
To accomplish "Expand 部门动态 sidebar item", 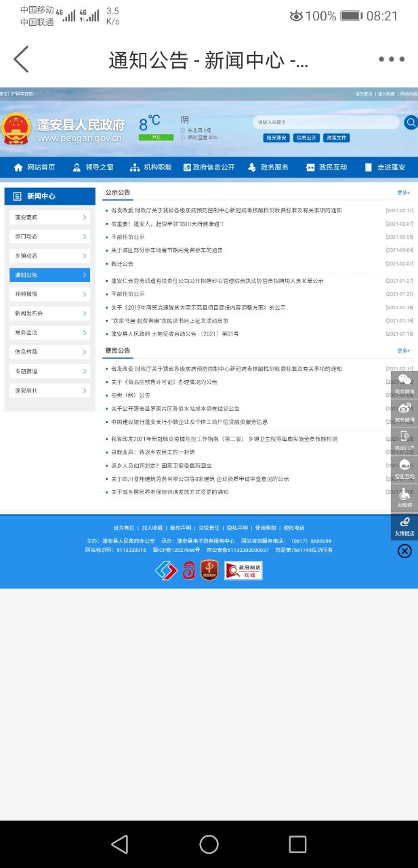I will [49, 237].
